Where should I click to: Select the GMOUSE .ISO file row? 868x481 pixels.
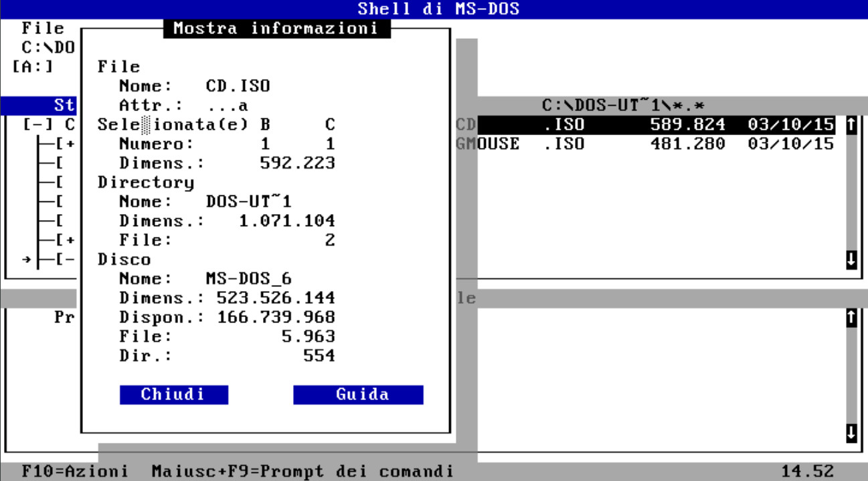pos(646,144)
